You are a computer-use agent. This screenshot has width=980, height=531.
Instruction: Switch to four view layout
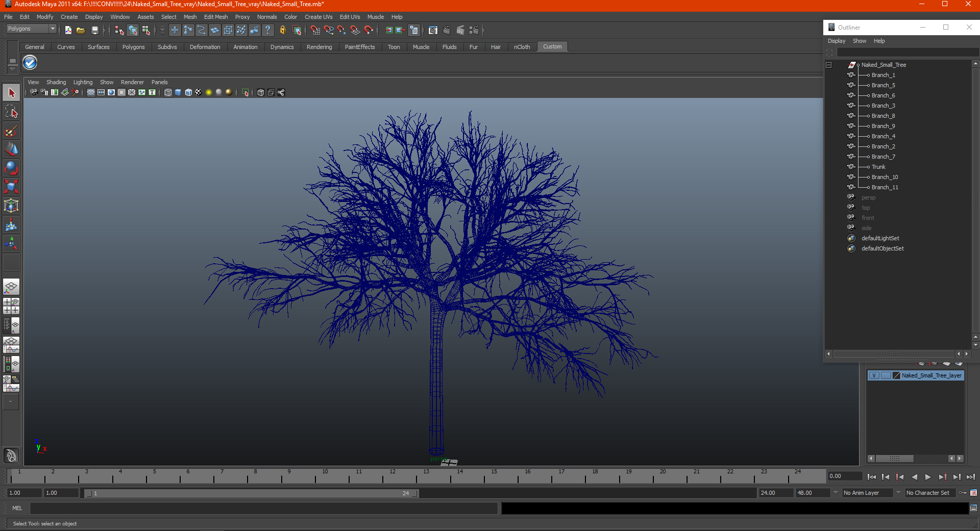pyautogui.click(x=11, y=306)
